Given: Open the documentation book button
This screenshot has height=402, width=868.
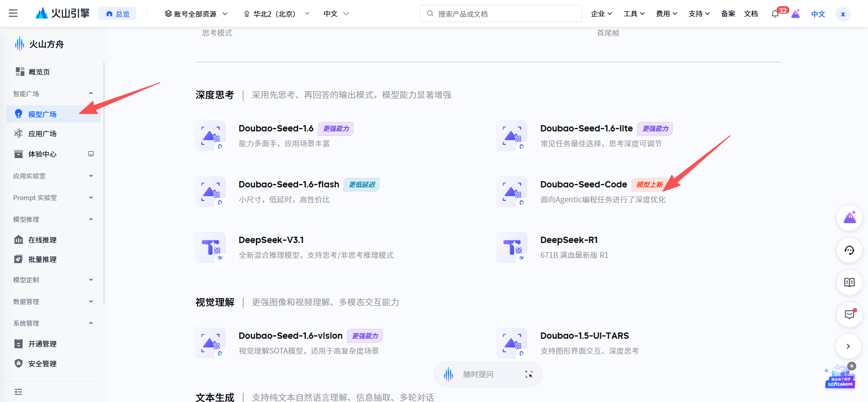Looking at the screenshot, I should 849,282.
